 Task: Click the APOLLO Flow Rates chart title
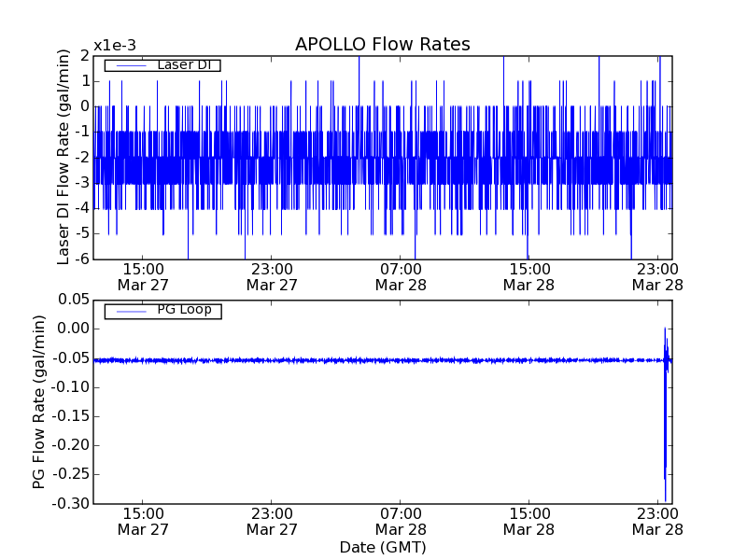click(x=382, y=44)
